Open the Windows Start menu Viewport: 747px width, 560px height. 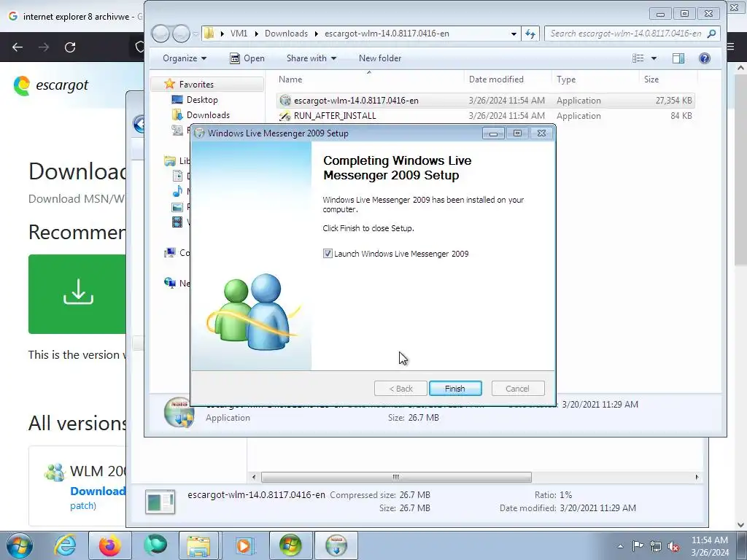click(20, 545)
